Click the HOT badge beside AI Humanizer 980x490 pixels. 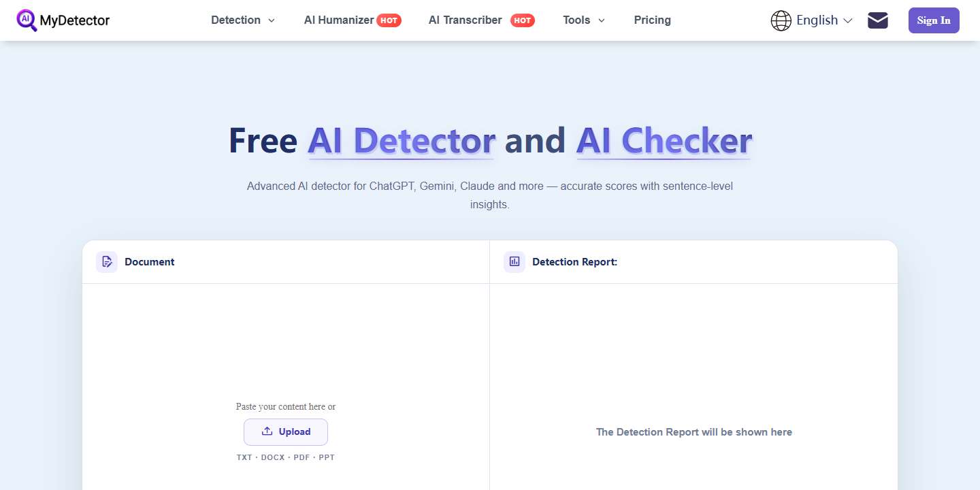tap(389, 20)
